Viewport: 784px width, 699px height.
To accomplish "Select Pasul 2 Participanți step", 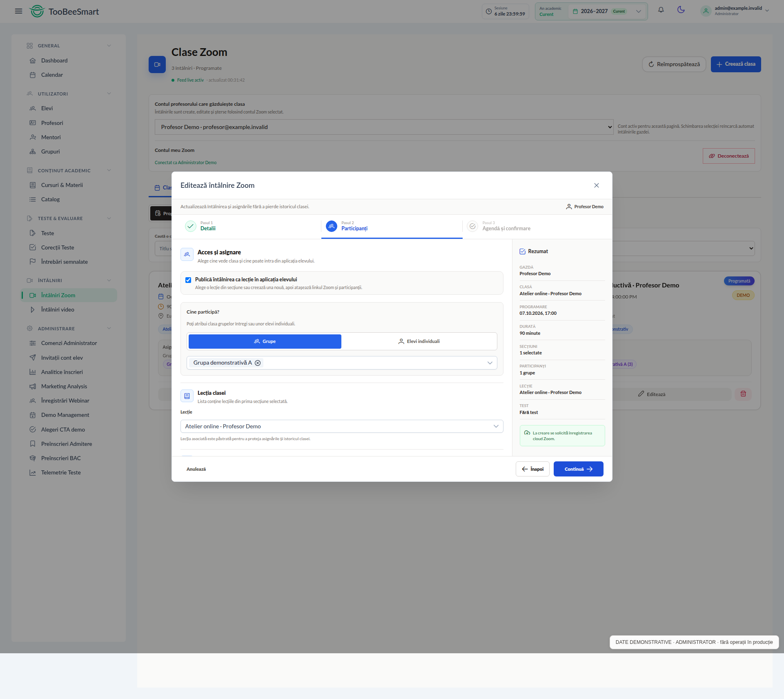I will point(392,226).
